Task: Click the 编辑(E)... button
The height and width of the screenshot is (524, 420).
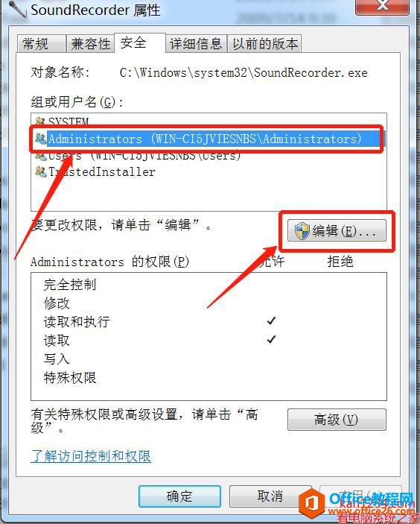Action: (337, 230)
